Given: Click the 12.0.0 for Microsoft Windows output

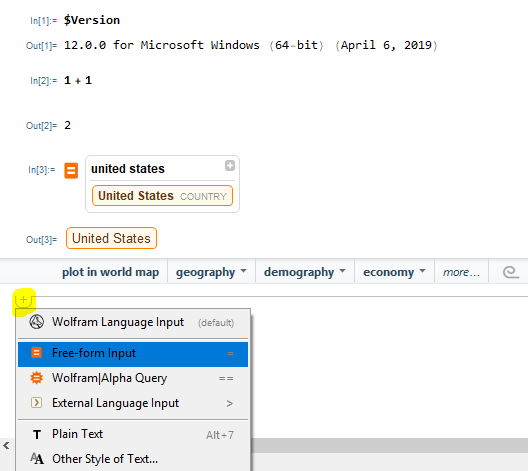Looking at the screenshot, I should click(x=251, y=45).
